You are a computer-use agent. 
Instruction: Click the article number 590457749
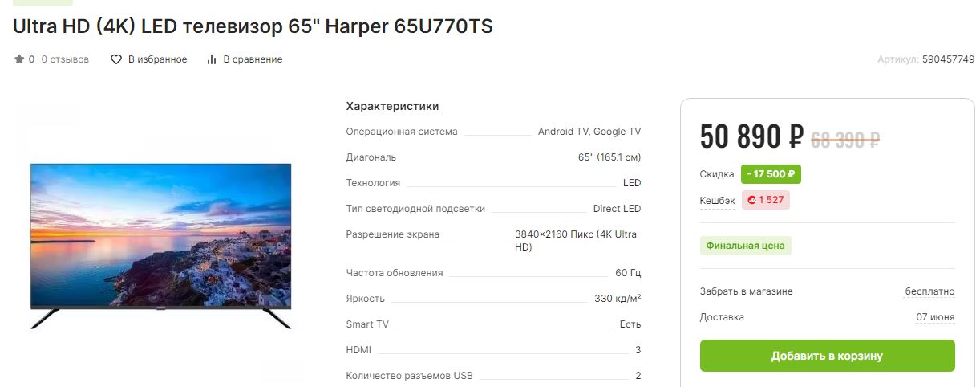point(948,59)
